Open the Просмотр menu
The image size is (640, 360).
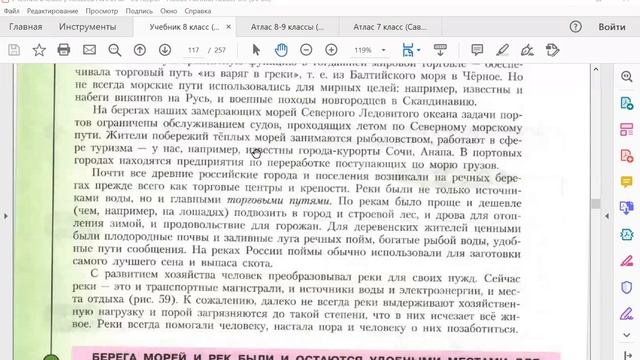102,11
